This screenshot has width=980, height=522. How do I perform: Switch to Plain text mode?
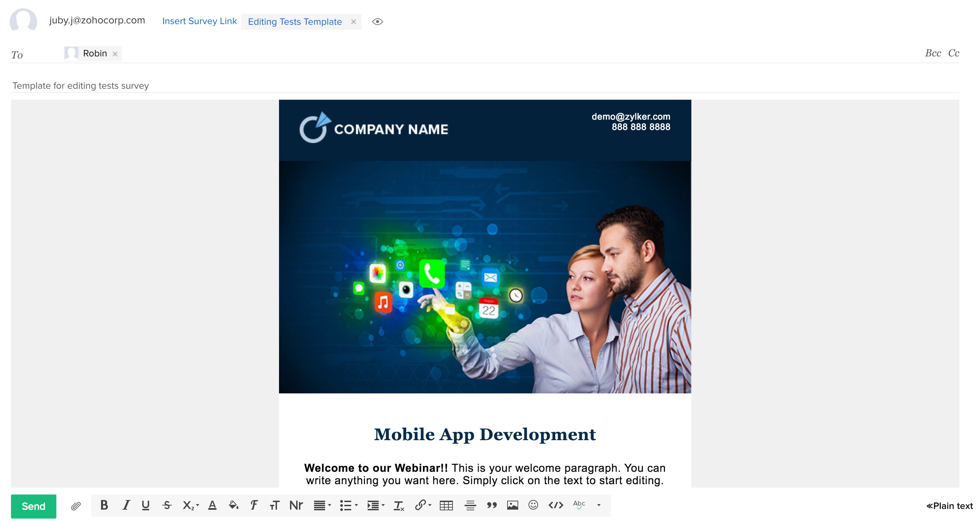coord(949,506)
